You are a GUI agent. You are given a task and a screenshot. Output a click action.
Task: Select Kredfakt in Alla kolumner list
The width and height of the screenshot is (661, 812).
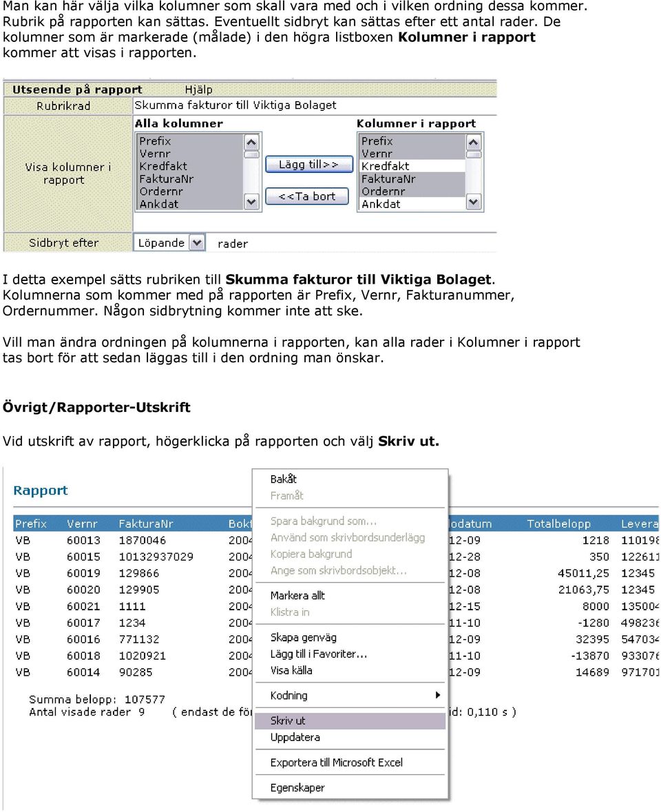pyautogui.click(x=191, y=166)
